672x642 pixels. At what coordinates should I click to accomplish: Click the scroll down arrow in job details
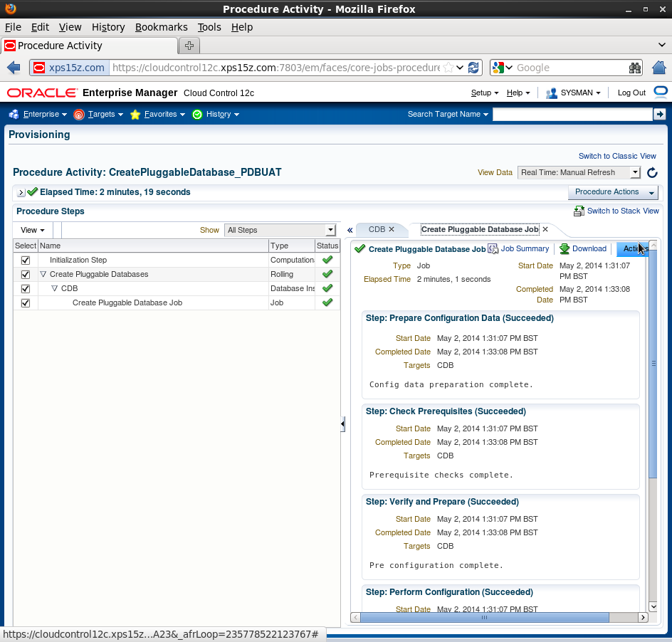653,606
